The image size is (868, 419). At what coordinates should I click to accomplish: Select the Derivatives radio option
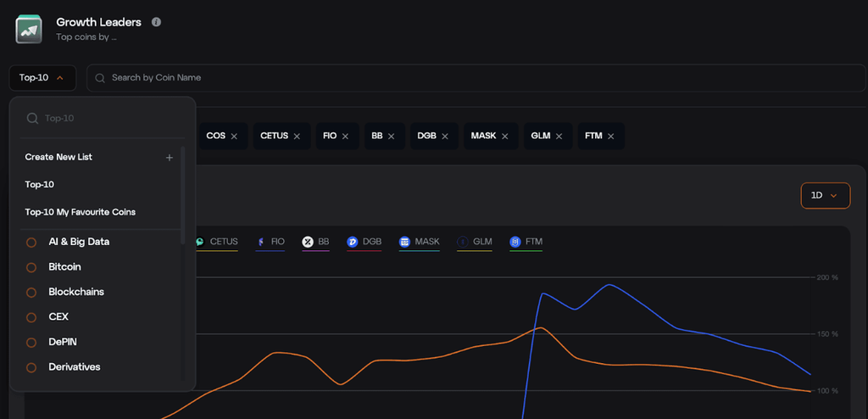(x=31, y=367)
